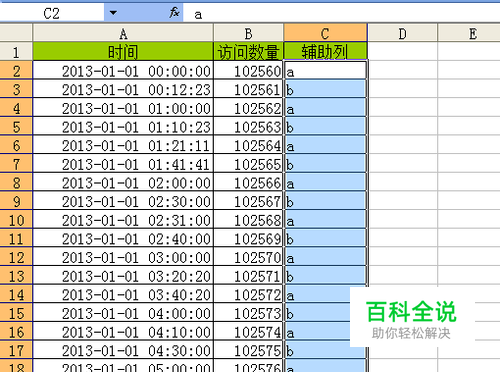Click the cell with value 102570
500x372 pixels.
click(248, 257)
